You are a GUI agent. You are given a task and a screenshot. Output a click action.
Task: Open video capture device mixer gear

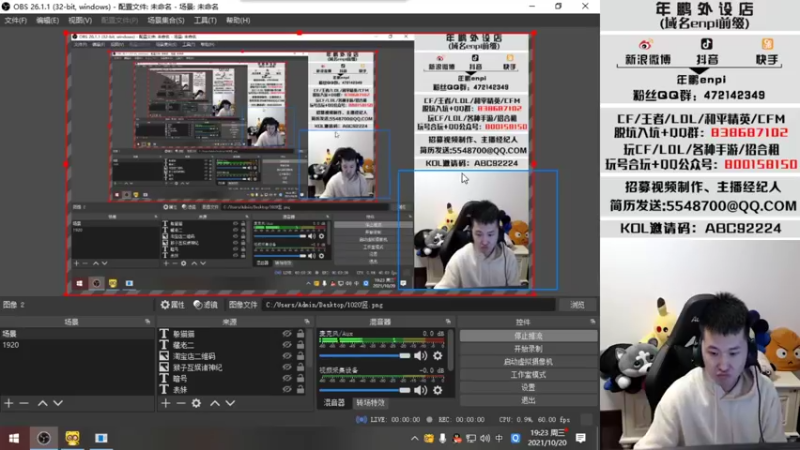(438, 390)
